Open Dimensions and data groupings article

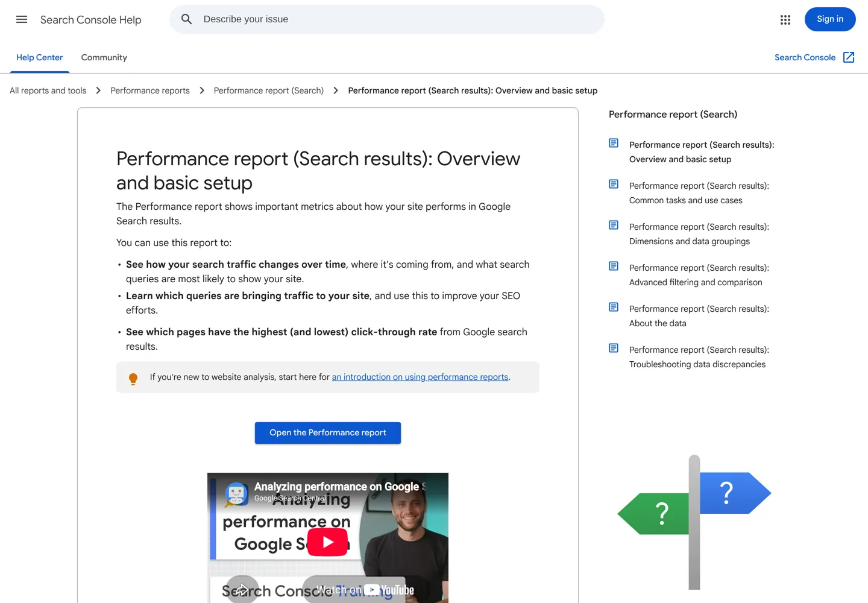(x=699, y=234)
